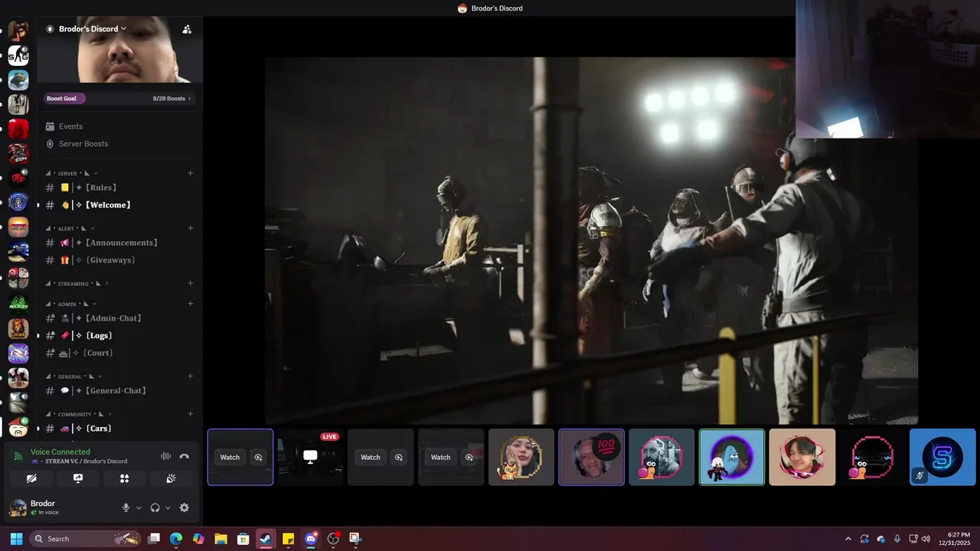Image resolution: width=980 pixels, height=551 pixels.
Task: Turn on camera in voice panel
Action: (31, 478)
